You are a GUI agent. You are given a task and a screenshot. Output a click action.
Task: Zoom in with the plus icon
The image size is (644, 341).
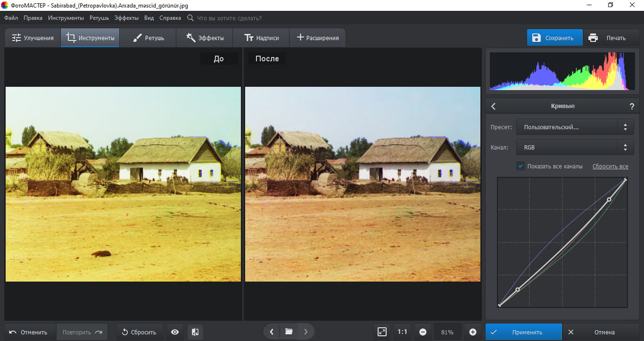point(473,332)
